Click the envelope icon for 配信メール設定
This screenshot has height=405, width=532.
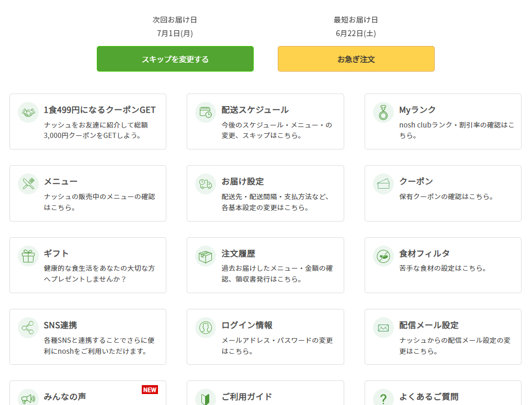click(x=383, y=328)
